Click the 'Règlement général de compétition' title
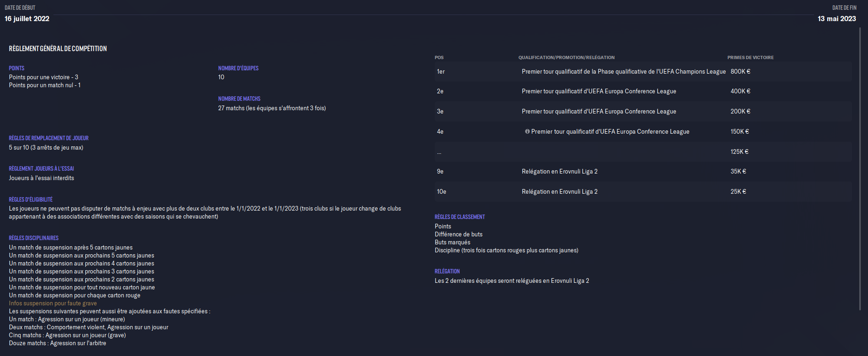The height and width of the screenshot is (356, 868). [58, 49]
